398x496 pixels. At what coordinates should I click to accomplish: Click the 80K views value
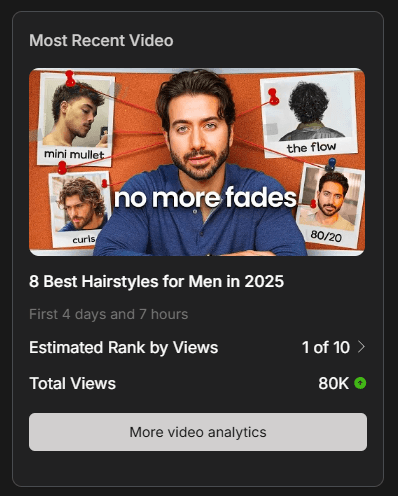click(x=333, y=383)
